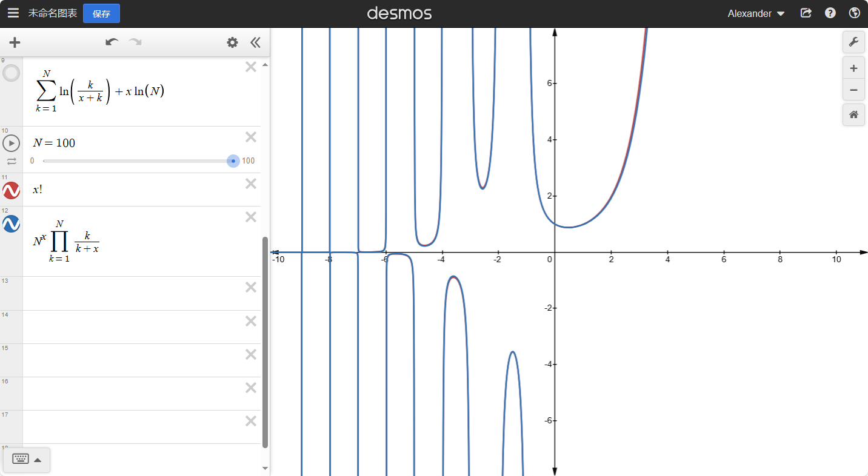The width and height of the screenshot is (868, 476).
Task: Open the Alexander account dropdown
Action: pos(756,13)
